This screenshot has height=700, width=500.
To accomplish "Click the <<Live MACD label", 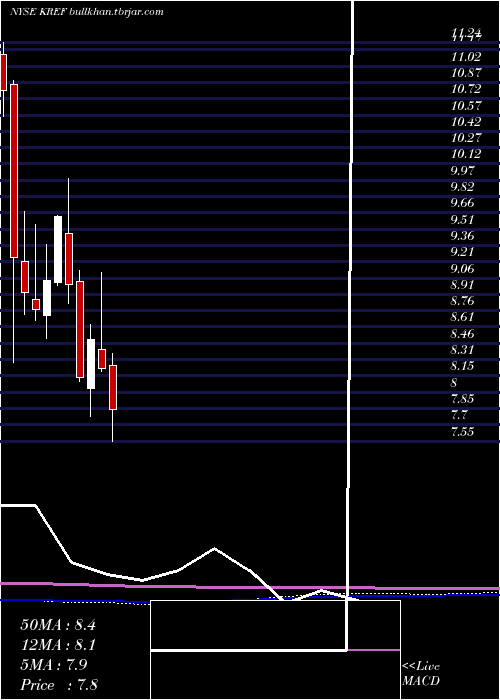I will 421,674.
